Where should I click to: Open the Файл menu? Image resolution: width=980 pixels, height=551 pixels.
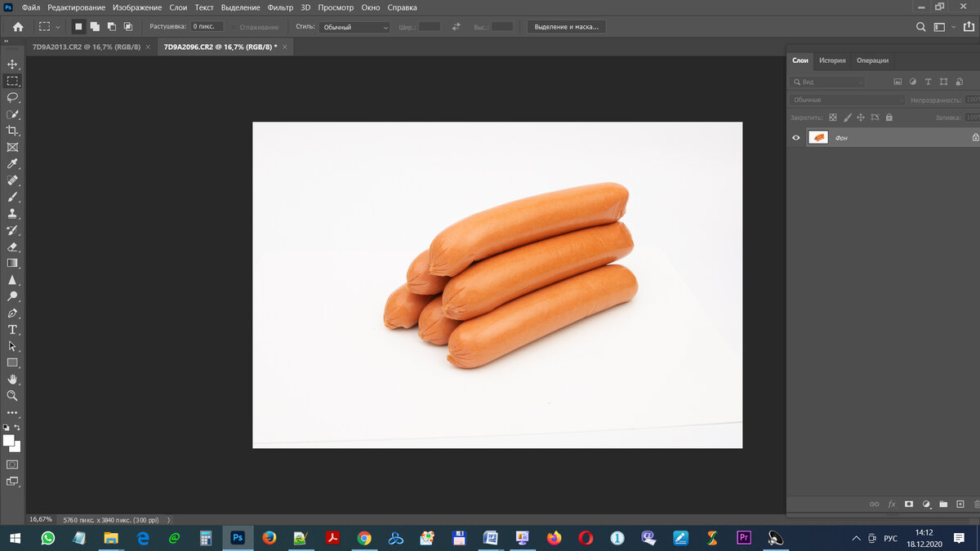31,7
